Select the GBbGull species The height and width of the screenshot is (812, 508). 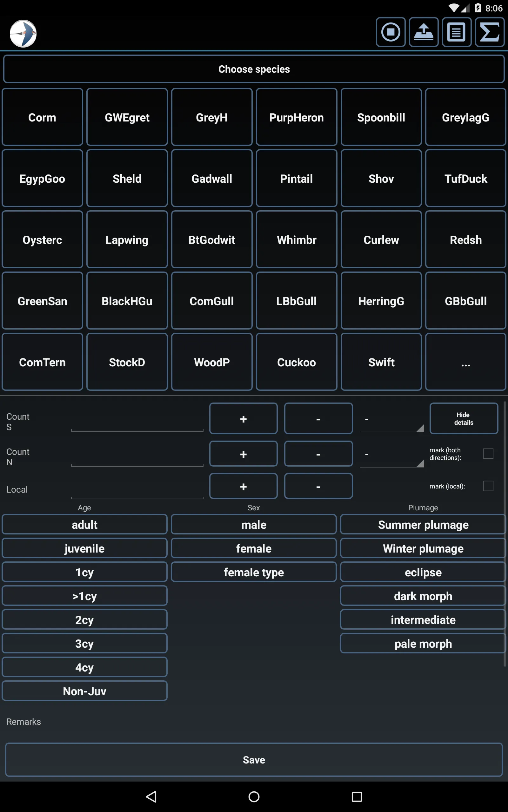[466, 301]
